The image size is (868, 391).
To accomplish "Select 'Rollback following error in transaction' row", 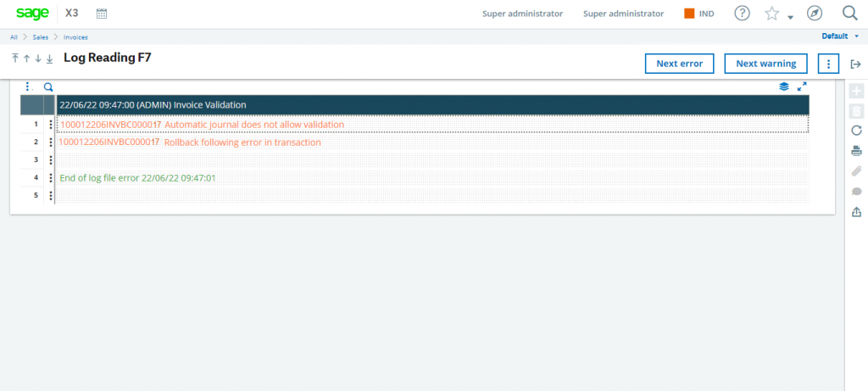I will tap(433, 142).
